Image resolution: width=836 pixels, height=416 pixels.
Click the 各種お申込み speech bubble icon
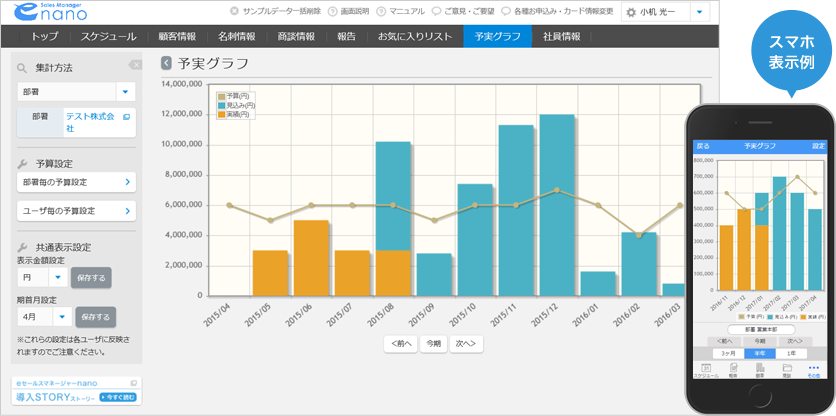click(x=506, y=11)
